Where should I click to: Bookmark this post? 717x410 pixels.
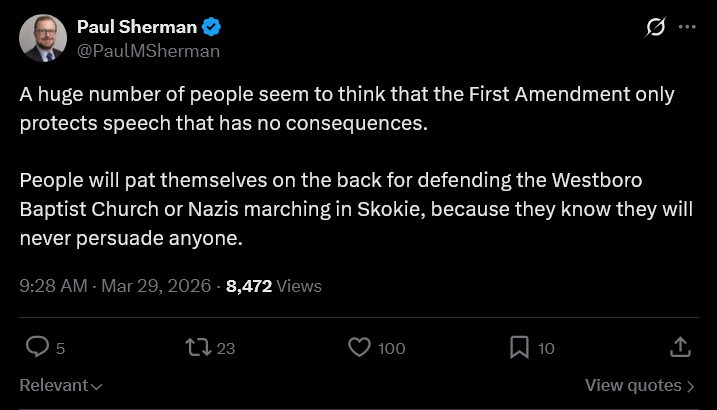(x=519, y=347)
